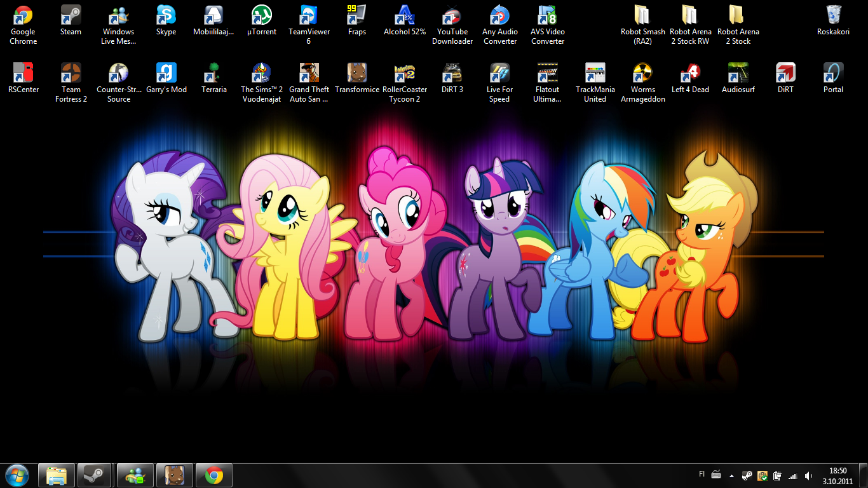Viewport: 868px width, 488px height.
Task: Click the orange globe security tray icon
Action: coord(763,475)
